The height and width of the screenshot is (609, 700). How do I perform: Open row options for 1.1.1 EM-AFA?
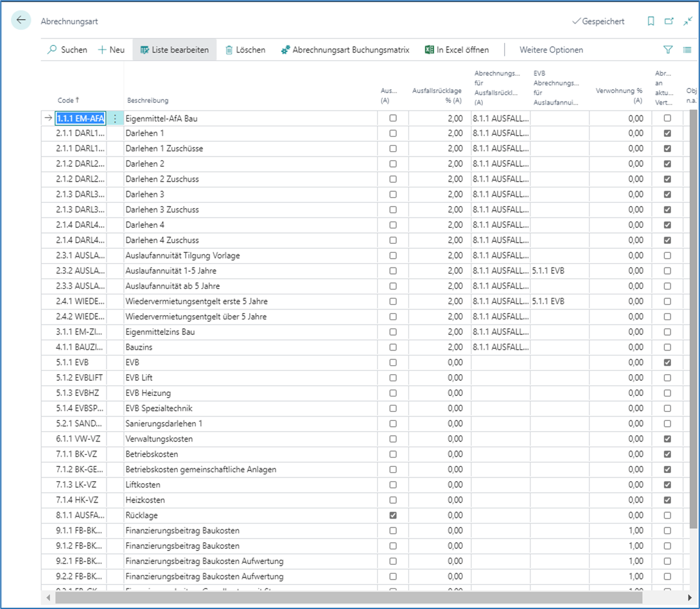115,118
